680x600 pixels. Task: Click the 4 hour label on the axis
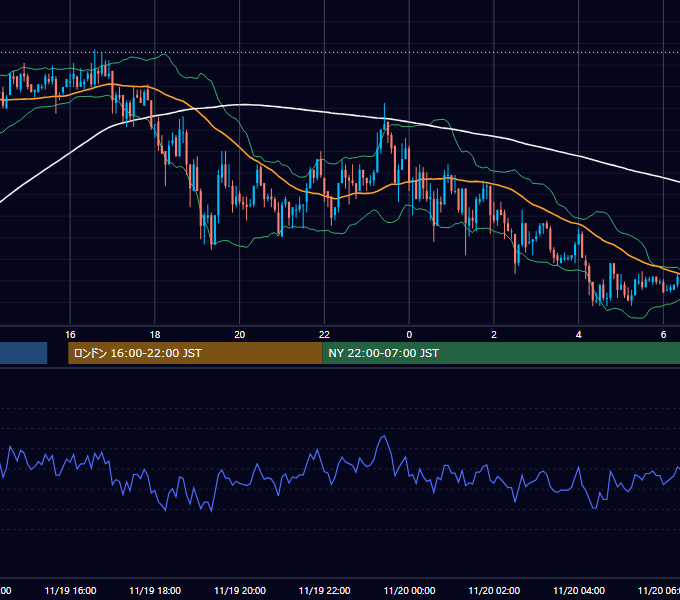click(579, 334)
